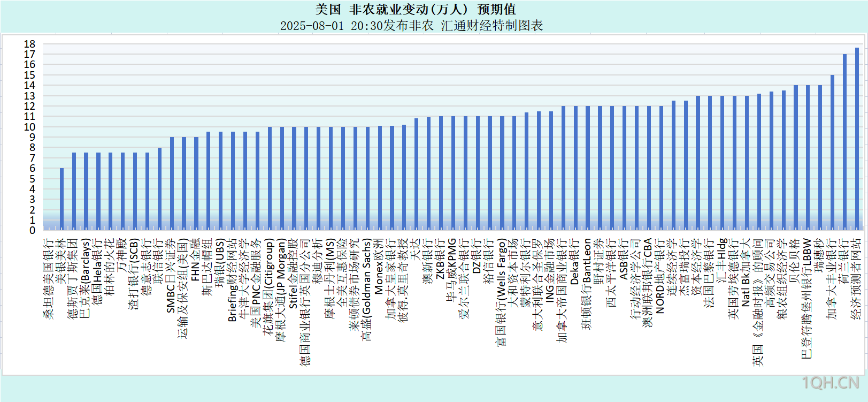Pick the 穆迪分析 axis label
Viewport: 868px width, 402px height.
tap(318, 262)
